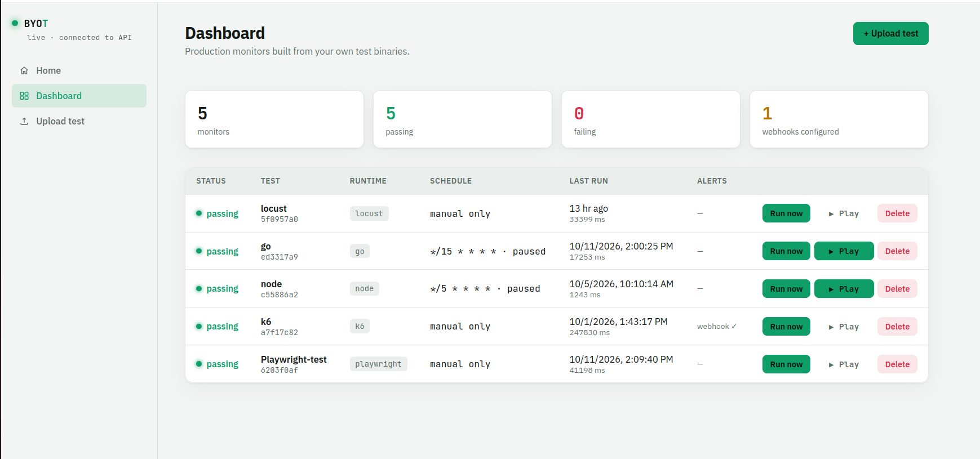Run the Playwright-test monitor now

(x=786, y=364)
